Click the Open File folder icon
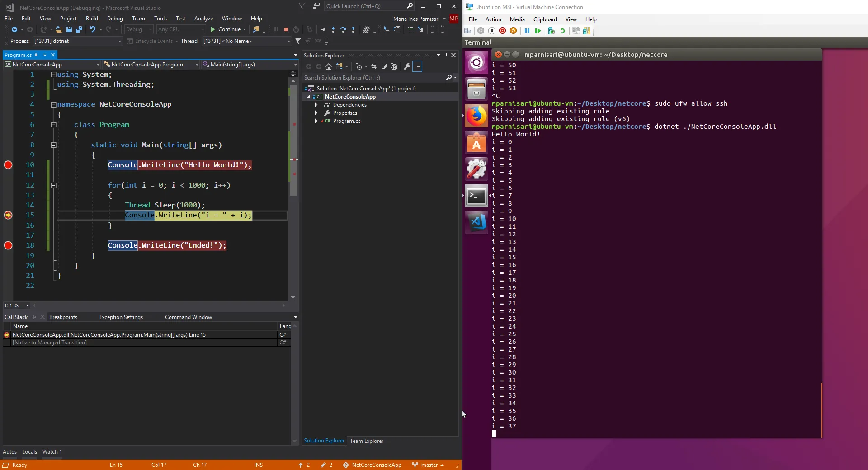Image resolution: width=868 pixels, height=470 pixels. (59, 29)
